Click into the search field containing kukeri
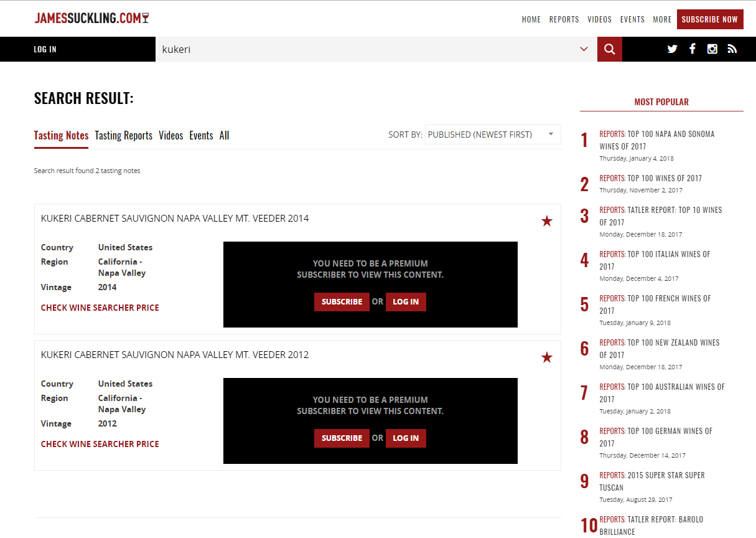Image resolution: width=756 pixels, height=538 pixels. (x=367, y=49)
